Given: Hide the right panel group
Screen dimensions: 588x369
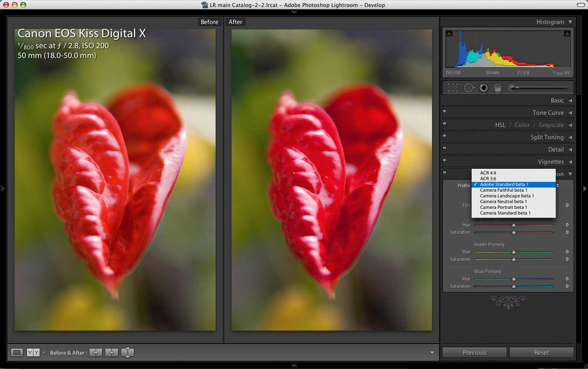Looking at the screenshot, I should point(585,188).
